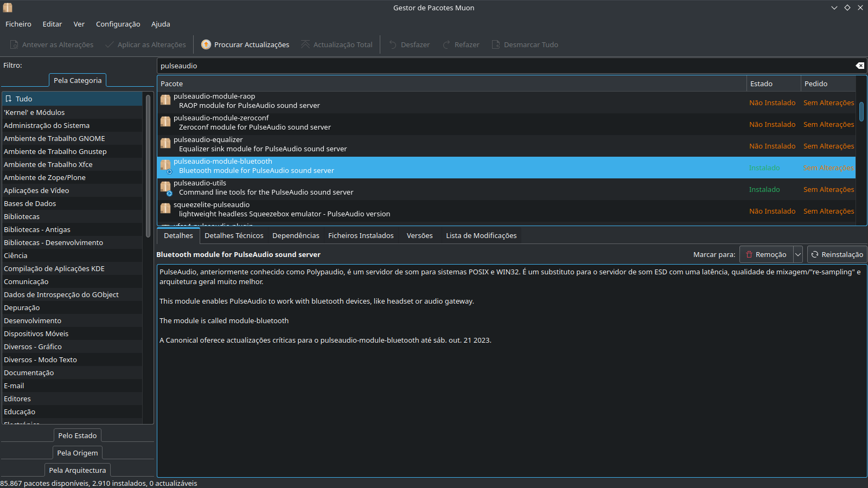Click pulseaudio-equalizer package icon
868x488 pixels.
[165, 143]
